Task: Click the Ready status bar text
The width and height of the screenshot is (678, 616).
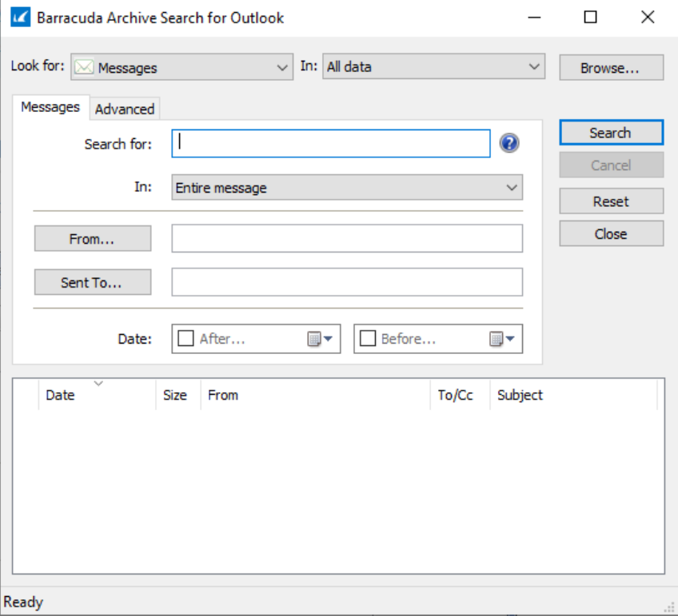Action: (x=23, y=602)
